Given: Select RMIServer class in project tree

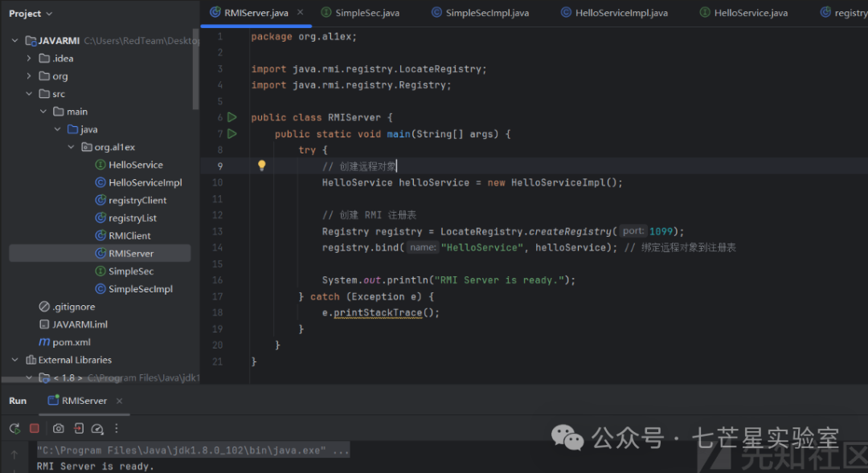Looking at the screenshot, I should (x=100, y=253).
